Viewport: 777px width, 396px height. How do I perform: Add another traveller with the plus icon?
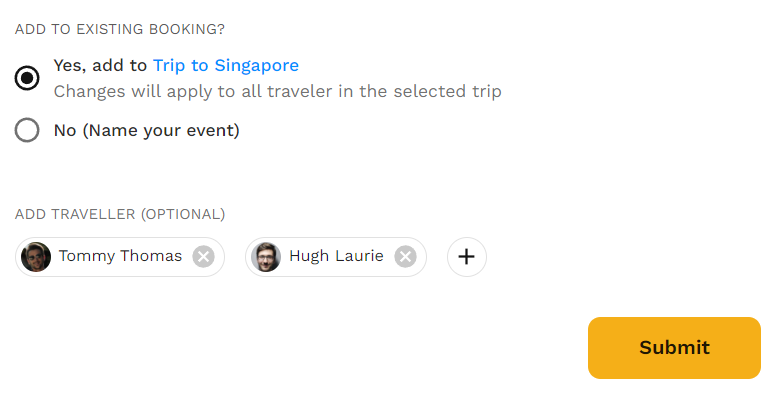pyautogui.click(x=466, y=257)
